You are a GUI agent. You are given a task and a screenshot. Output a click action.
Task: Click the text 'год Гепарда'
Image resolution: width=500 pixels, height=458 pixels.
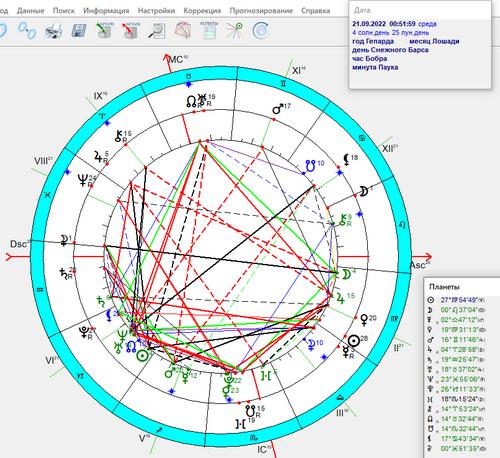click(373, 41)
